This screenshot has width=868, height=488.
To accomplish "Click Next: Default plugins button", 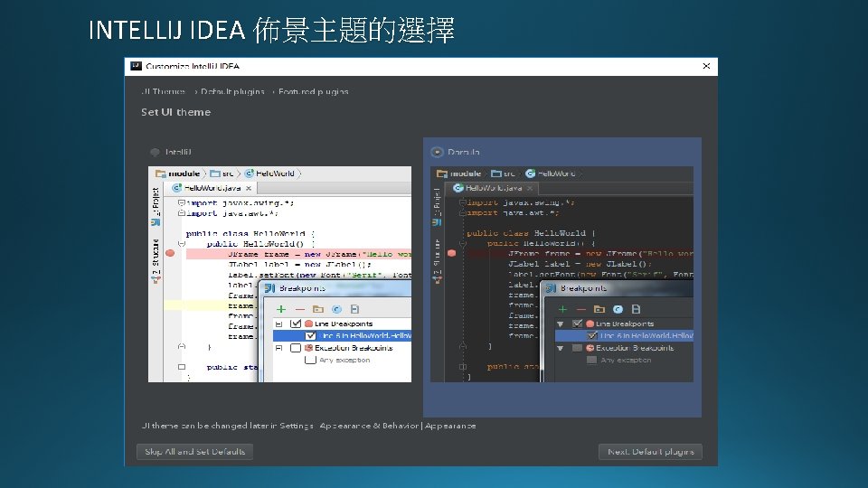I will (650, 452).
